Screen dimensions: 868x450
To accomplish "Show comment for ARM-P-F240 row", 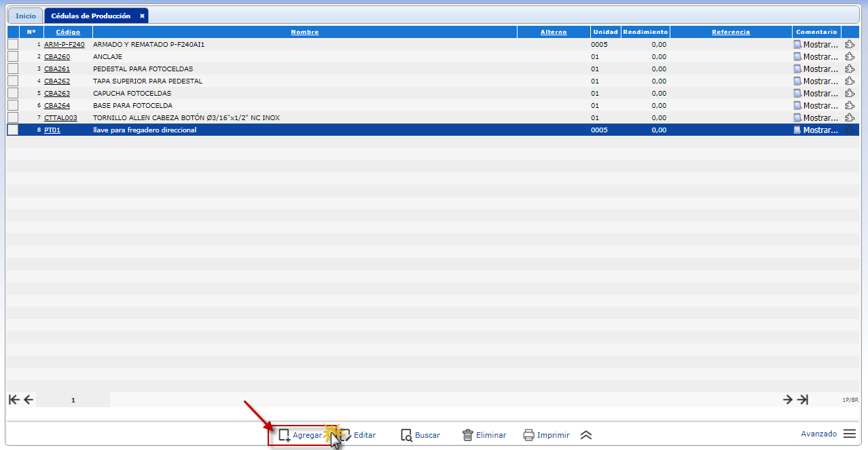I will [x=816, y=44].
